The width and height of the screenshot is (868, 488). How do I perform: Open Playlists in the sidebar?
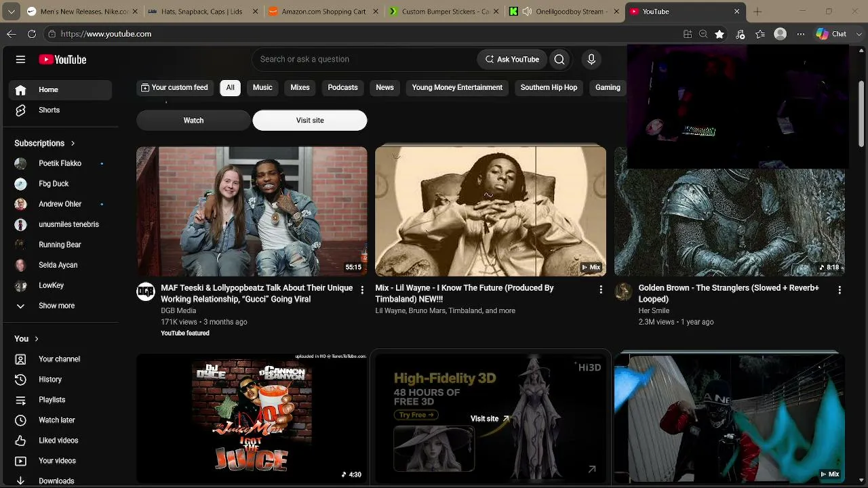coord(60,400)
